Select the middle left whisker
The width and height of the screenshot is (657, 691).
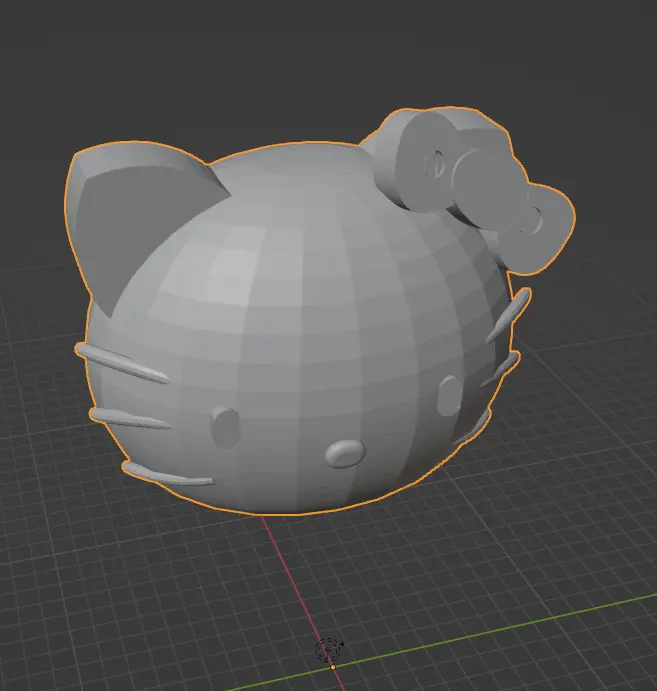[128, 417]
